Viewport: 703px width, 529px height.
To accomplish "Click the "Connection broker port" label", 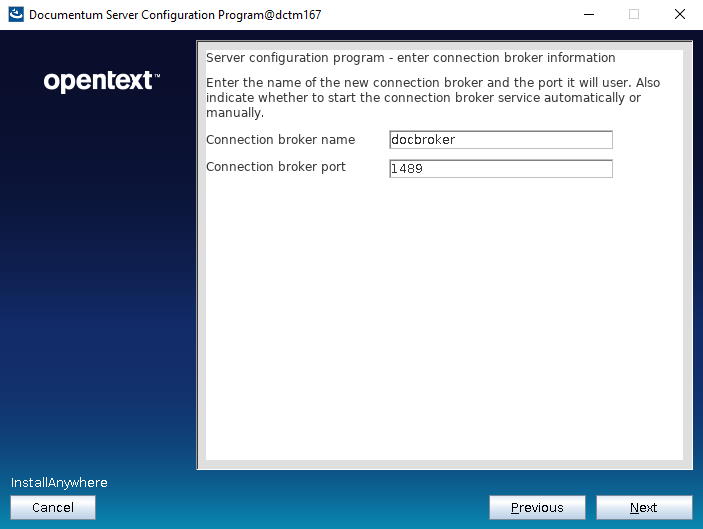I will coord(276,167).
